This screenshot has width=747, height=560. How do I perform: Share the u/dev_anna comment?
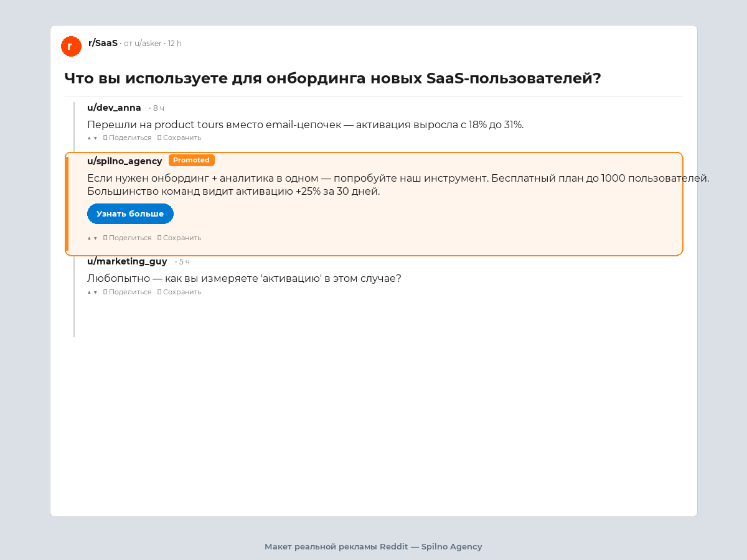coord(128,138)
